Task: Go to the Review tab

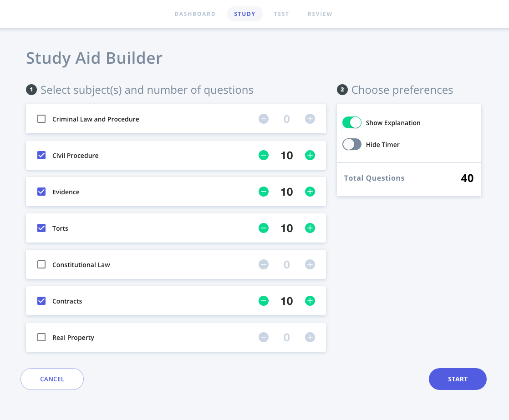Action: point(320,14)
